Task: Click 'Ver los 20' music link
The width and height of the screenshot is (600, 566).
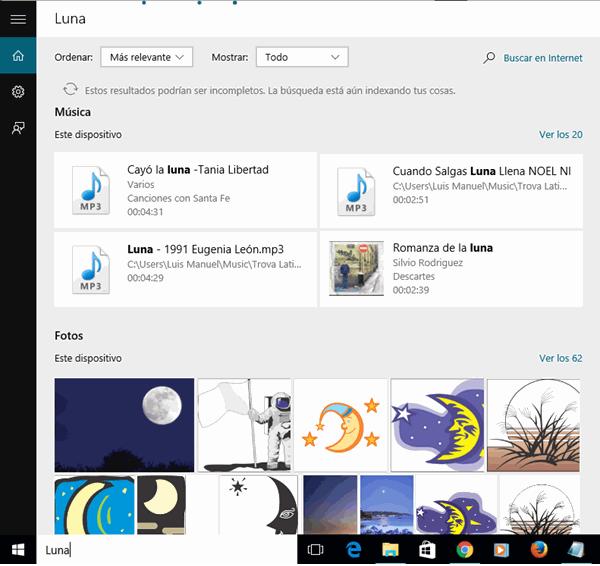Action: [560, 134]
